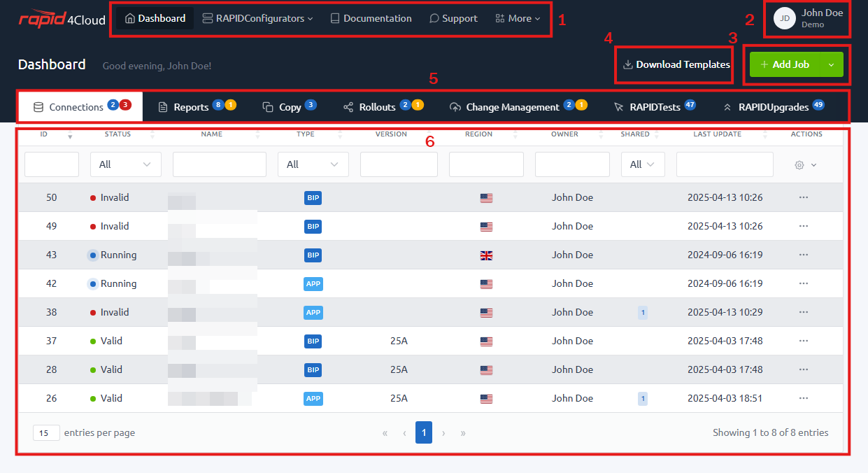Click the entries per page field
The width and height of the screenshot is (868, 473).
coord(46,433)
